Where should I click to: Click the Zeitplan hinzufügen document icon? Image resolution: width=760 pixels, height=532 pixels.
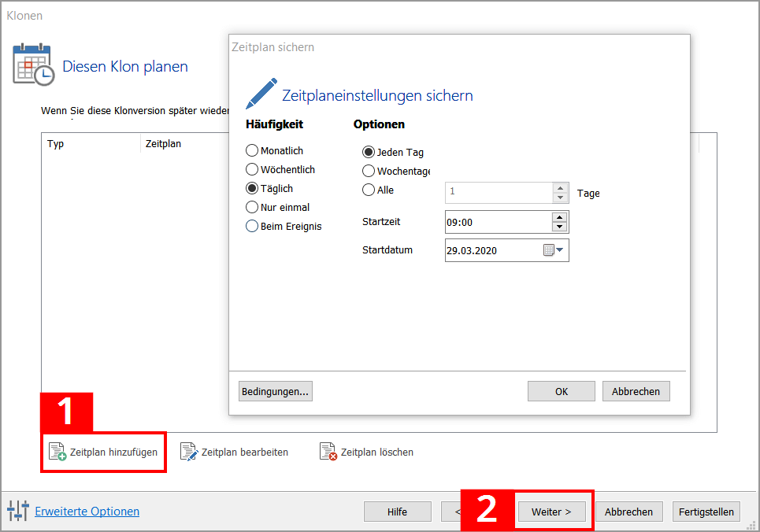point(57,452)
